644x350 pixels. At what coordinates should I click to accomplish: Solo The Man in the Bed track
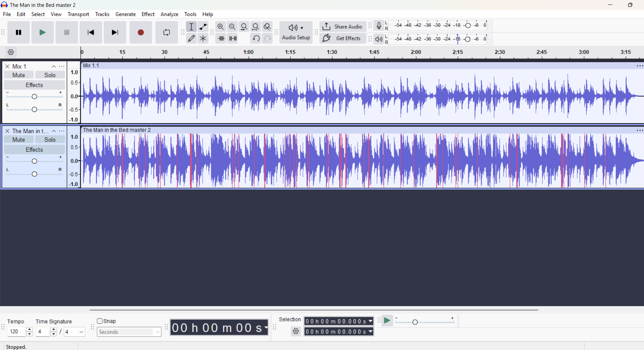pos(50,140)
